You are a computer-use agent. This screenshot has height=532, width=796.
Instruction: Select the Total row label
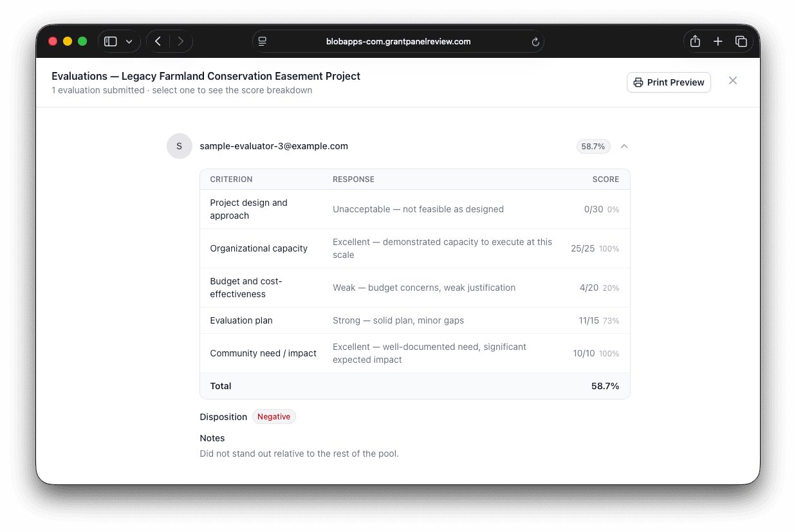click(221, 386)
